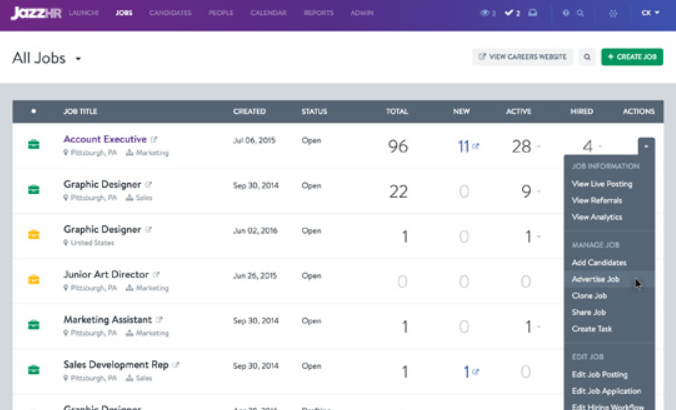Open the inbox tray icon

pyautogui.click(x=533, y=13)
